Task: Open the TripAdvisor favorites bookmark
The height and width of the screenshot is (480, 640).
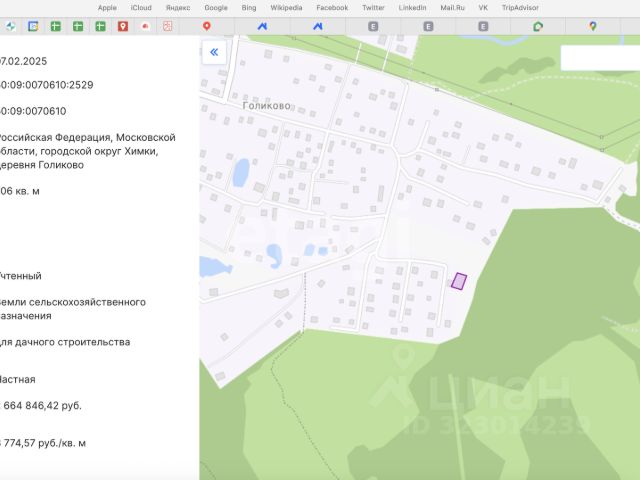Action: pyautogui.click(x=520, y=8)
